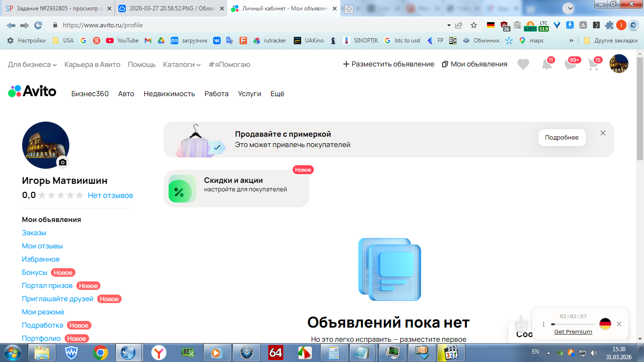Viewport: 644px width, 362px height.
Task: Open the user avatar in Avito header
Action: pos(619,64)
